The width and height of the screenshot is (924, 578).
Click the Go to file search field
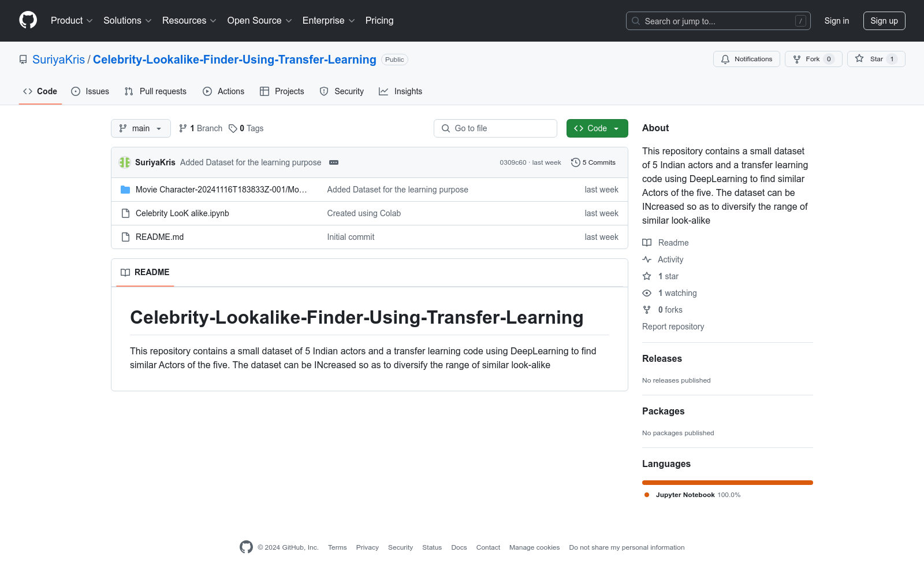click(495, 128)
